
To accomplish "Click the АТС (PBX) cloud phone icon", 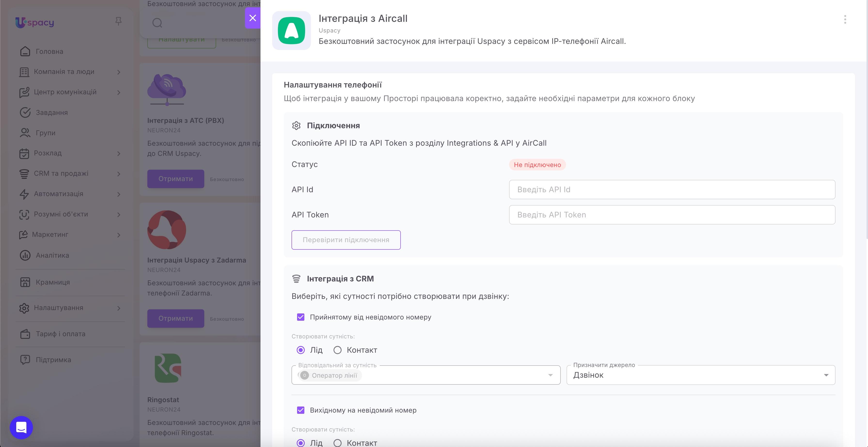I will pyautogui.click(x=167, y=90).
